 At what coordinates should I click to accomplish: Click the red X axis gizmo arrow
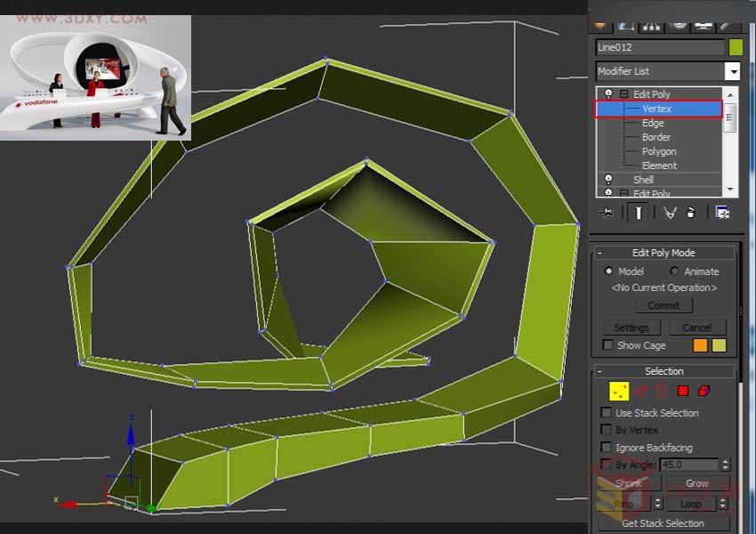click(x=68, y=505)
